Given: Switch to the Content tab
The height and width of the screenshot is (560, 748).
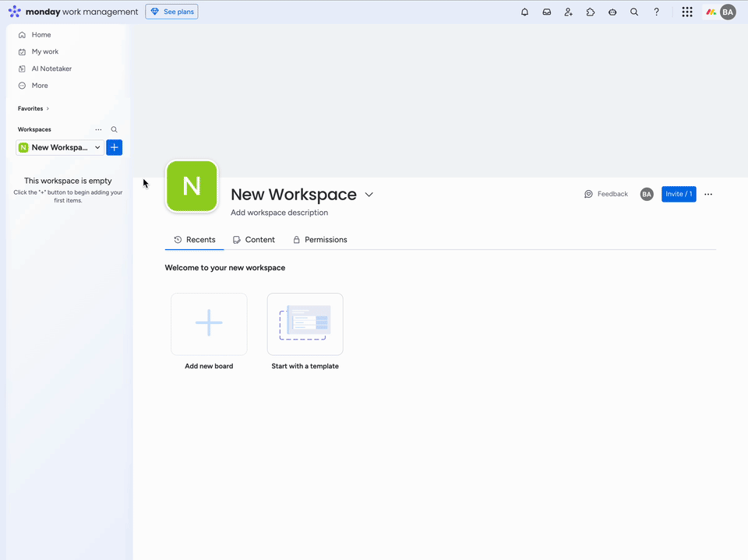Looking at the screenshot, I should click(x=254, y=240).
